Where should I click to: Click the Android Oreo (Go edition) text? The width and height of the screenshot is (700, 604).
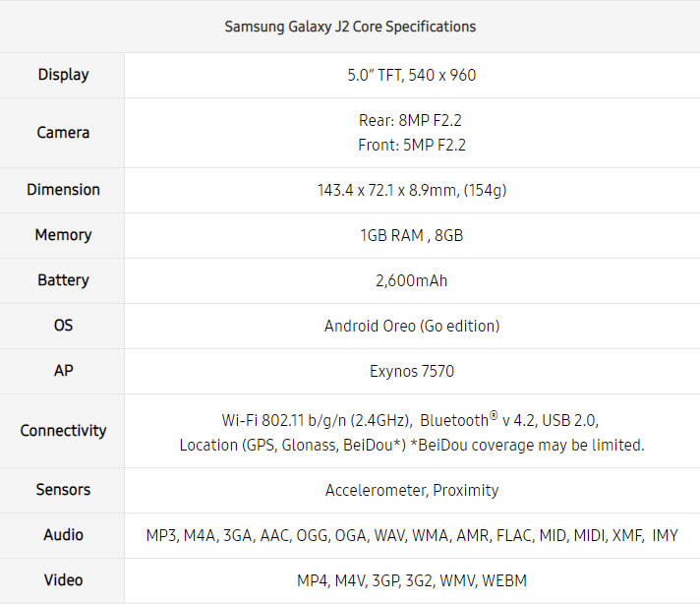412,326
